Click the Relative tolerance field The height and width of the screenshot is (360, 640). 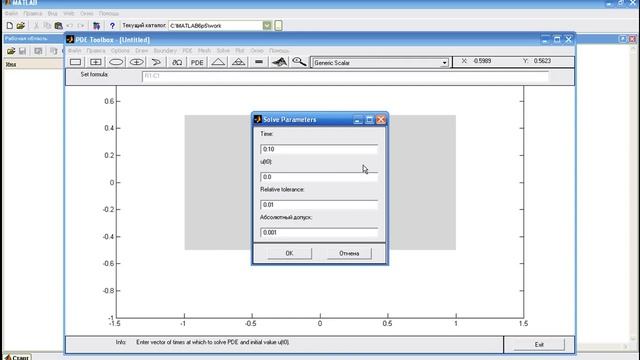pos(319,204)
